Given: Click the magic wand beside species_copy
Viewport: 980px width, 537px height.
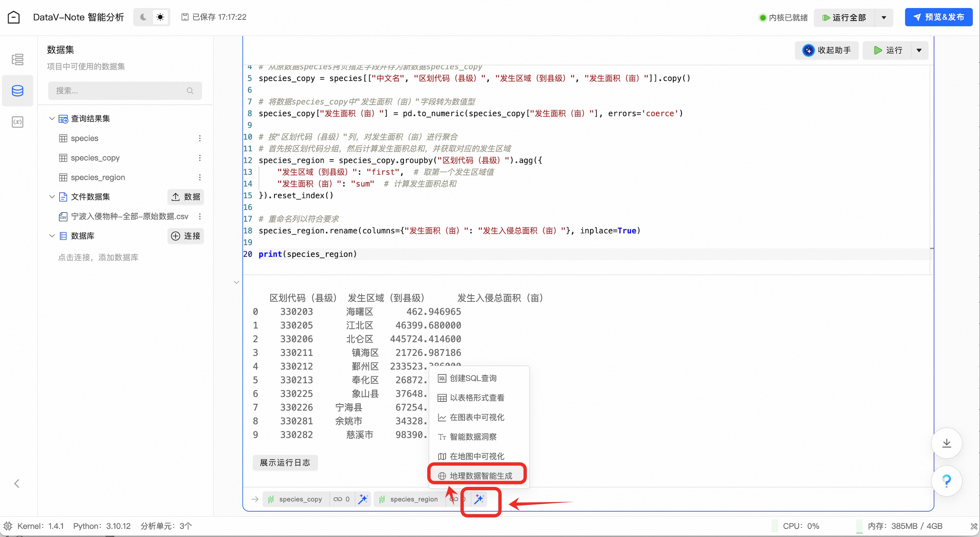Looking at the screenshot, I should pos(363,499).
